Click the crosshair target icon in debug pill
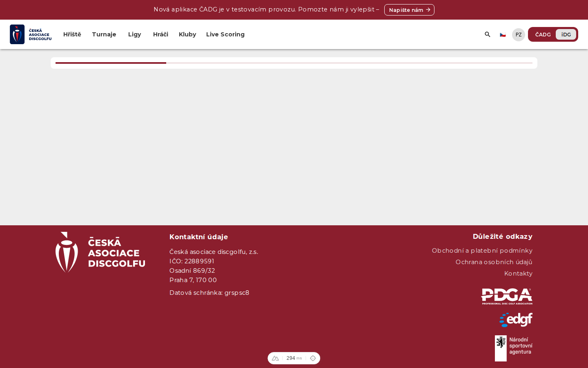The image size is (588, 368). (313, 358)
